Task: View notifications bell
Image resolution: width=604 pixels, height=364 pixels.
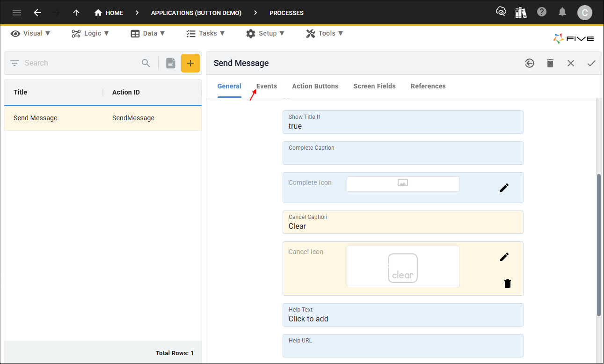Action: [x=563, y=12]
